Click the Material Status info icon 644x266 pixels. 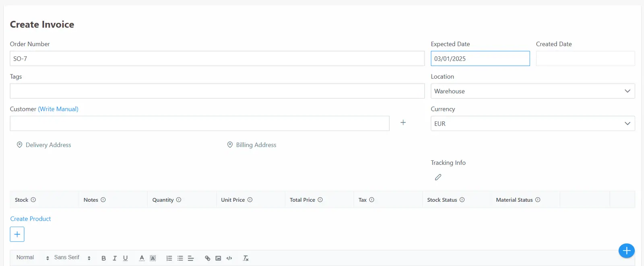tap(538, 200)
